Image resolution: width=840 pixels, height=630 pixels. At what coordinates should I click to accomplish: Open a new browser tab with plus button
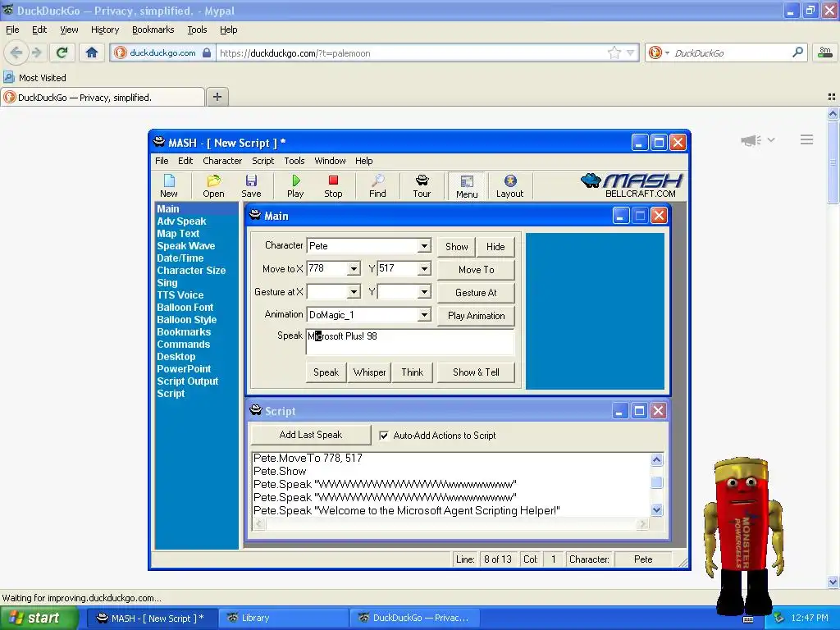pos(217,97)
